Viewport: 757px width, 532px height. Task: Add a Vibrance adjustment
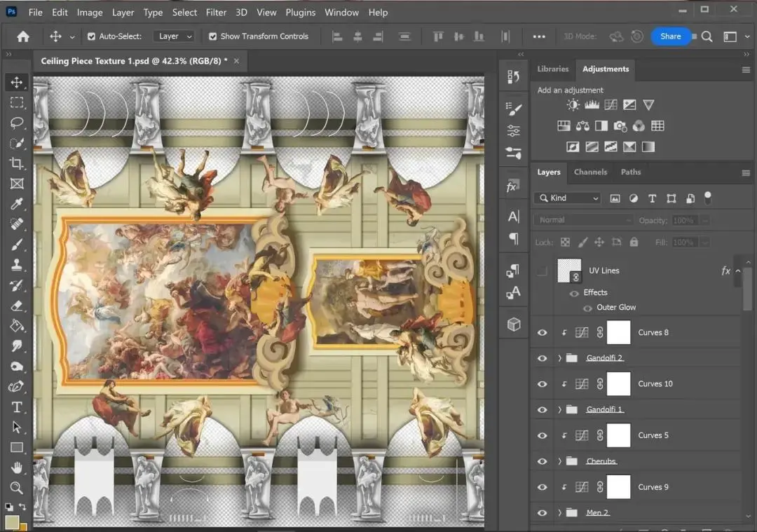coord(648,104)
